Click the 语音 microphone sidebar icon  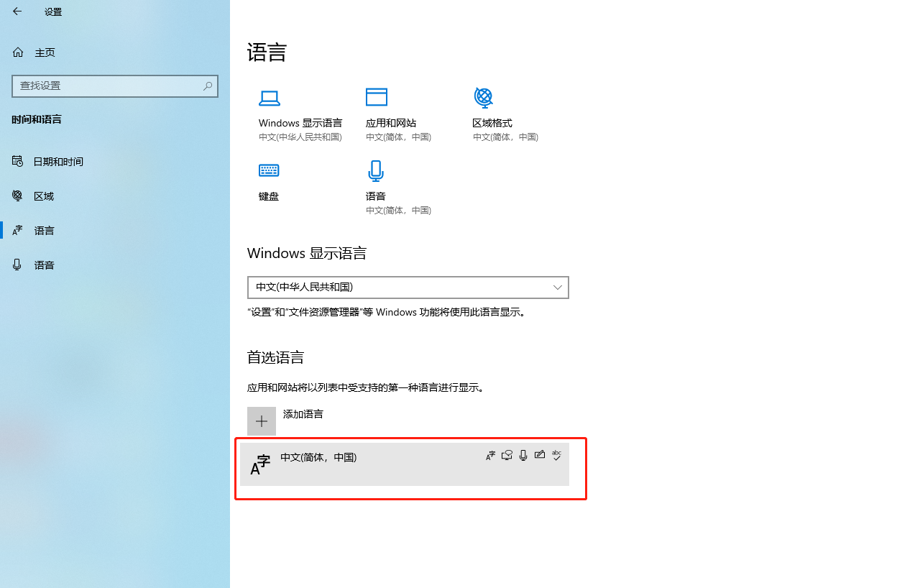17,265
